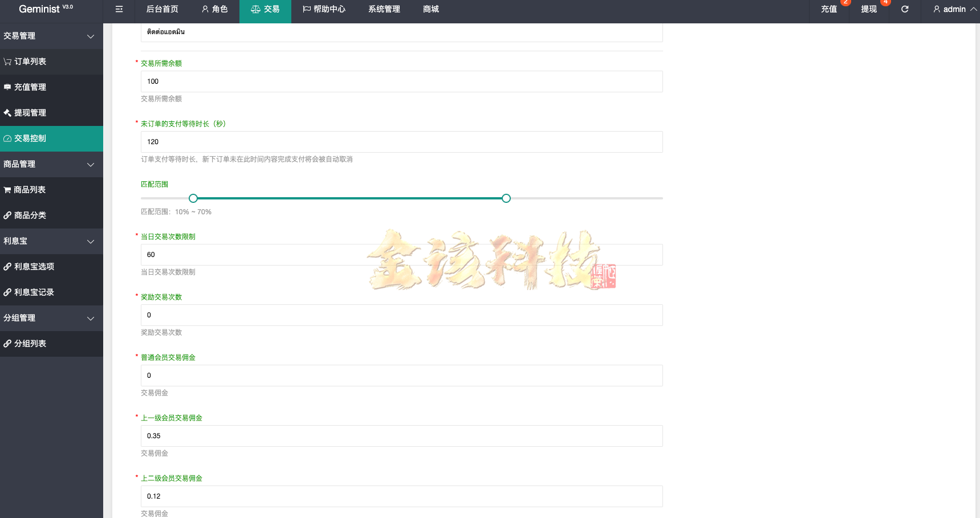The height and width of the screenshot is (518, 980).
Task: Select the 分组列表 link icon
Action: click(x=7, y=344)
